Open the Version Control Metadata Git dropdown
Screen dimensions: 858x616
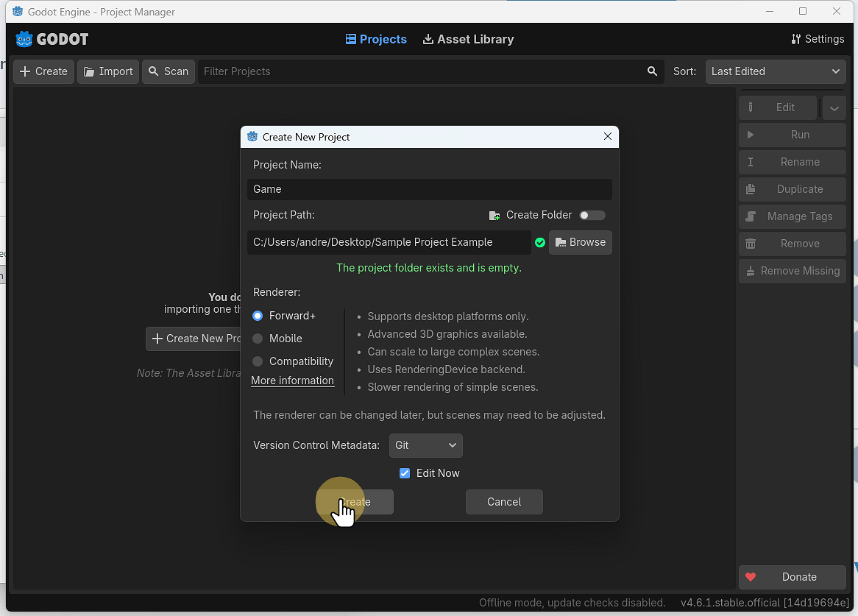(425, 445)
